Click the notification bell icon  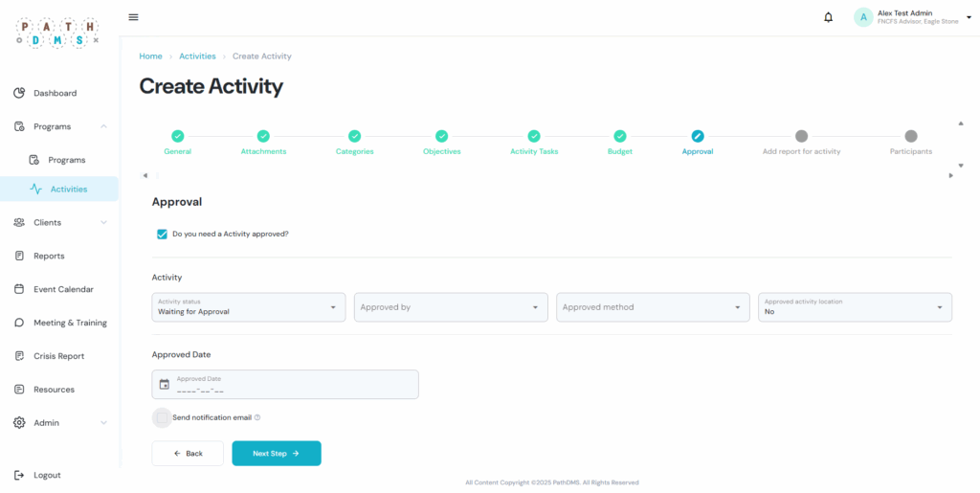tap(828, 17)
